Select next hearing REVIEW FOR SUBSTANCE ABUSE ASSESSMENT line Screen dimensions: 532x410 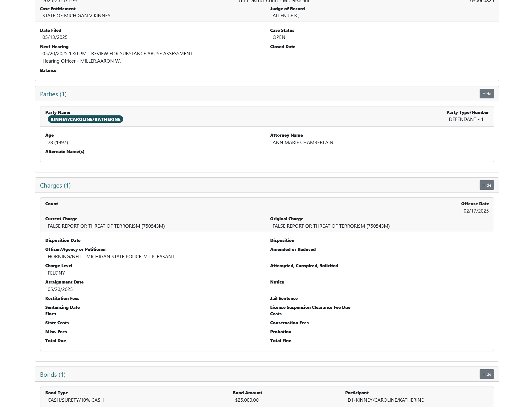coord(117,54)
